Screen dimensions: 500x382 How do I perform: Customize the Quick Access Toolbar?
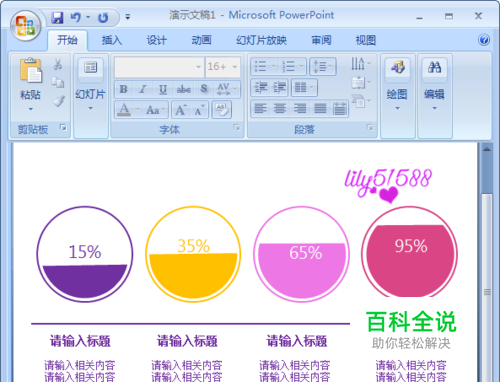click(x=128, y=17)
